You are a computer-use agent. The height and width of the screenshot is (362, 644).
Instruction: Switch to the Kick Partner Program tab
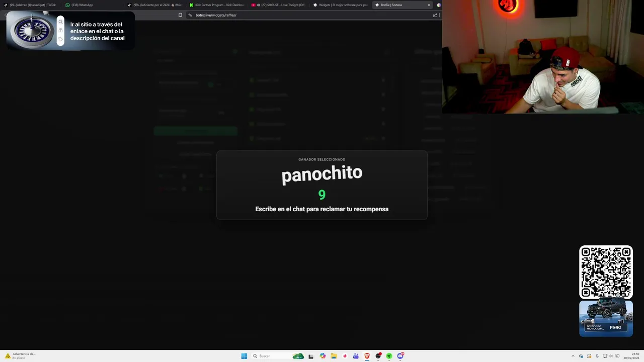coord(217,5)
